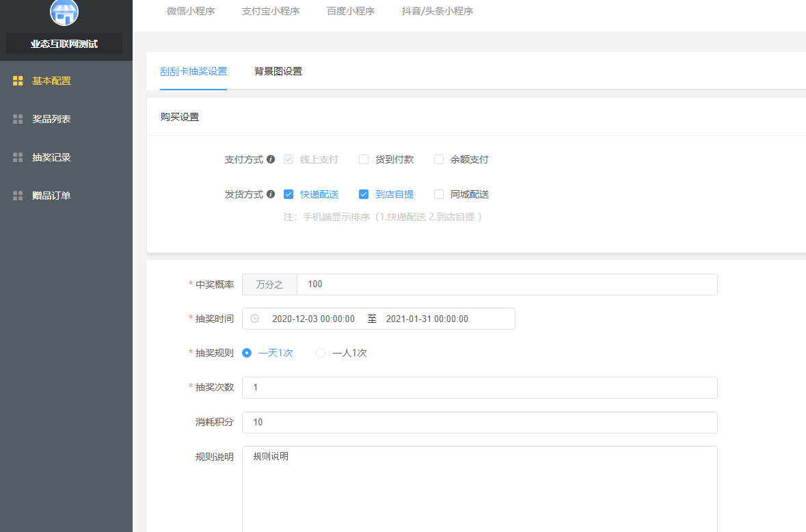Click the store logo avatar icon
806x532 pixels.
[64, 12]
